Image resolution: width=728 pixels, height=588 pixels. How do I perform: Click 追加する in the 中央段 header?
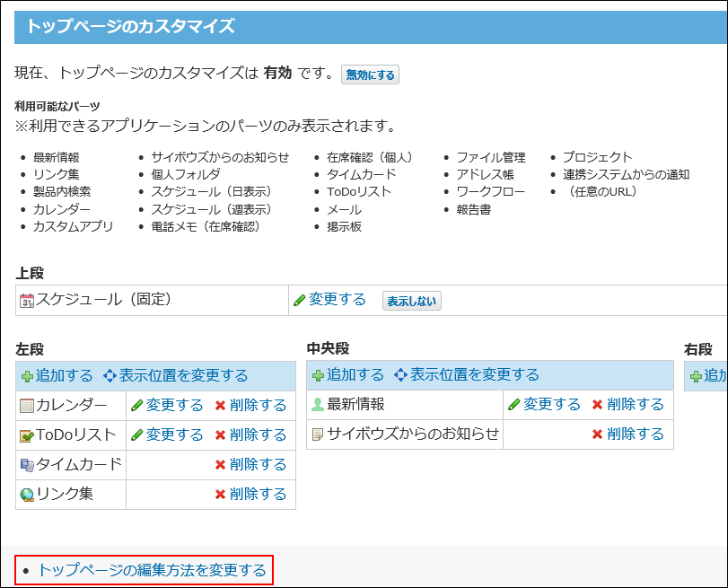[x=355, y=374]
